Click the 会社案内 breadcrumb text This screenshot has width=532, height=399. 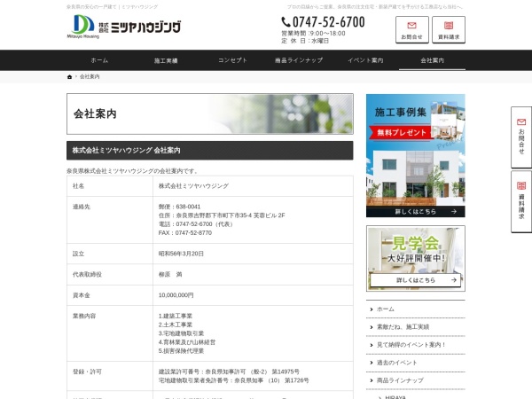(x=90, y=76)
